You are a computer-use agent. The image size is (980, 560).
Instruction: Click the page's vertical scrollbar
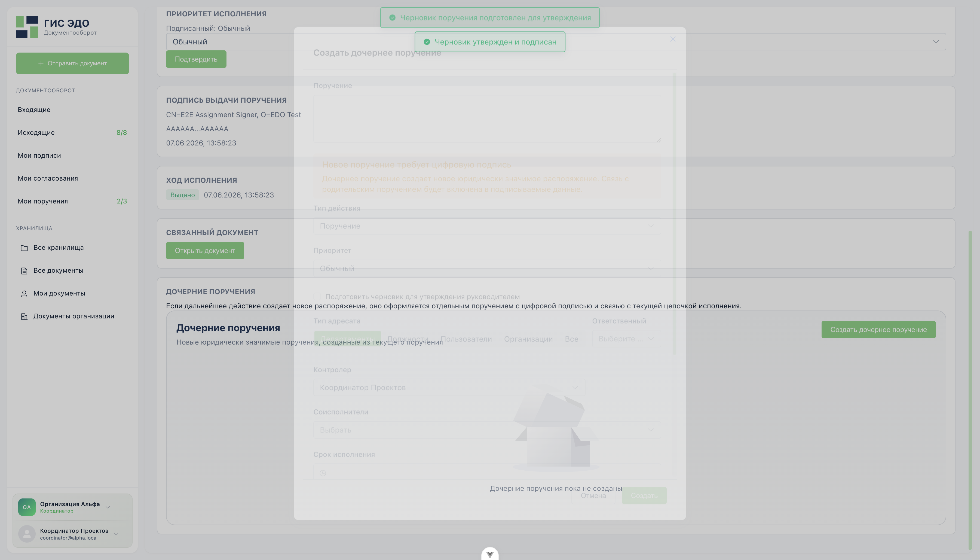tap(970, 390)
